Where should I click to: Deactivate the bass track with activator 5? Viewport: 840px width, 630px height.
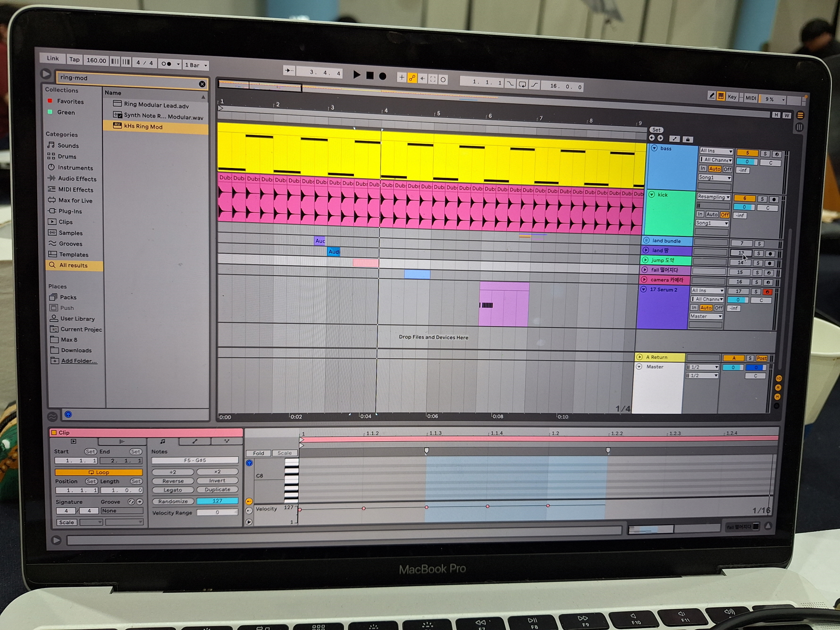pos(747,153)
